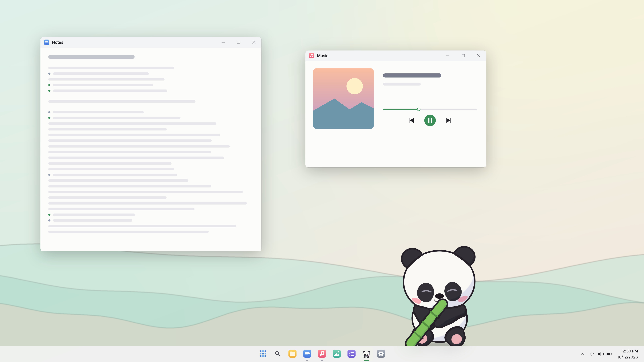
Task: Click the panda desktop pet
Action: click(x=438, y=296)
